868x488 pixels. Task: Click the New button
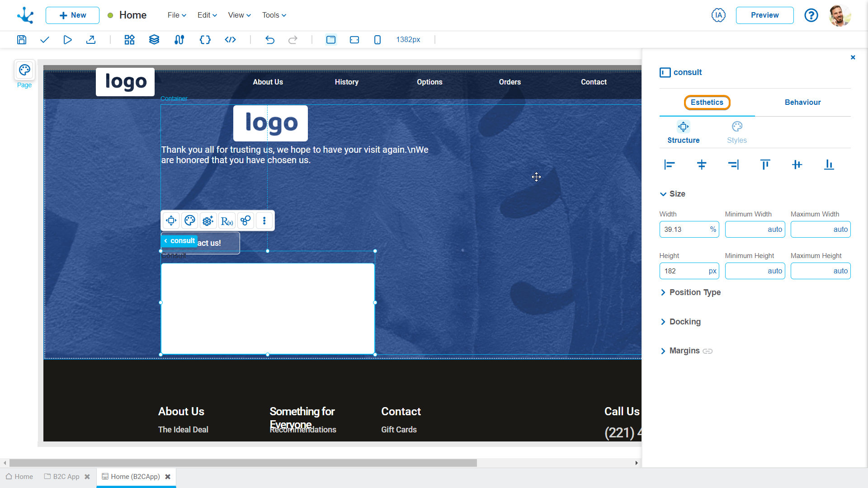click(72, 15)
